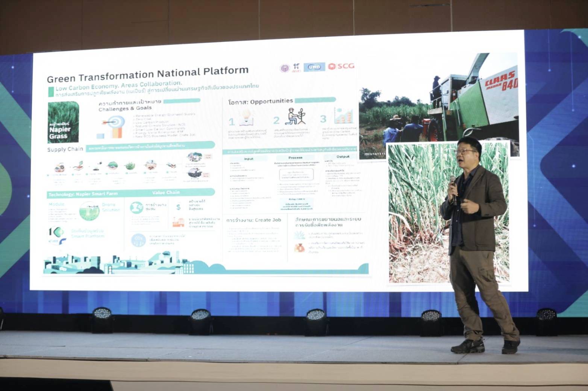This screenshot has height=391, width=588.
Task: Click the drone image in Napier Smart Farm
Action: click(x=89, y=210)
